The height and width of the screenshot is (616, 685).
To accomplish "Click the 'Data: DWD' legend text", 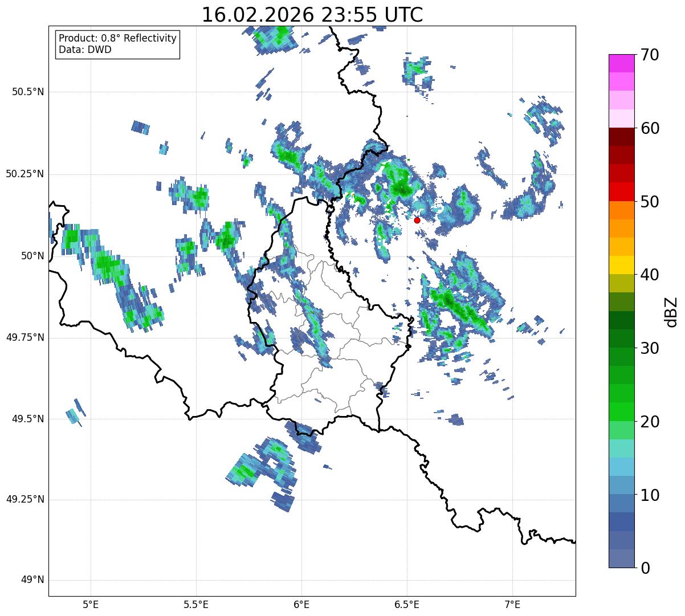I will (85, 50).
